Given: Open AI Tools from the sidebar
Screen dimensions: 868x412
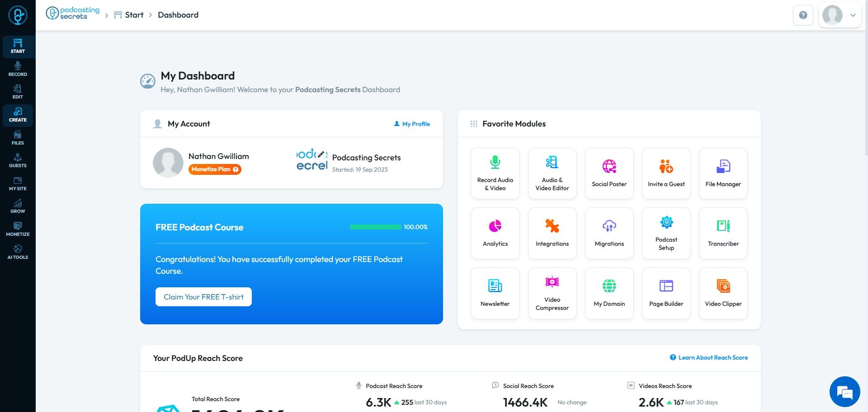Looking at the screenshot, I should pos(18,252).
